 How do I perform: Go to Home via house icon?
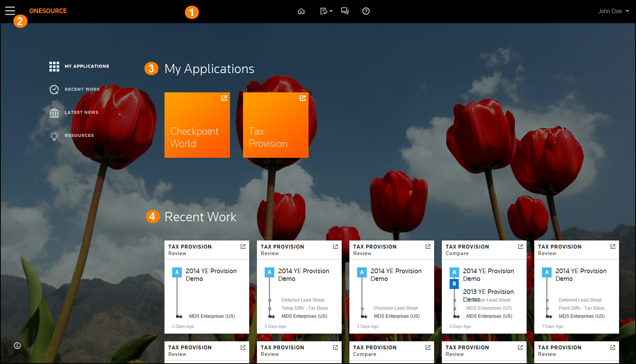coord(301,11)
